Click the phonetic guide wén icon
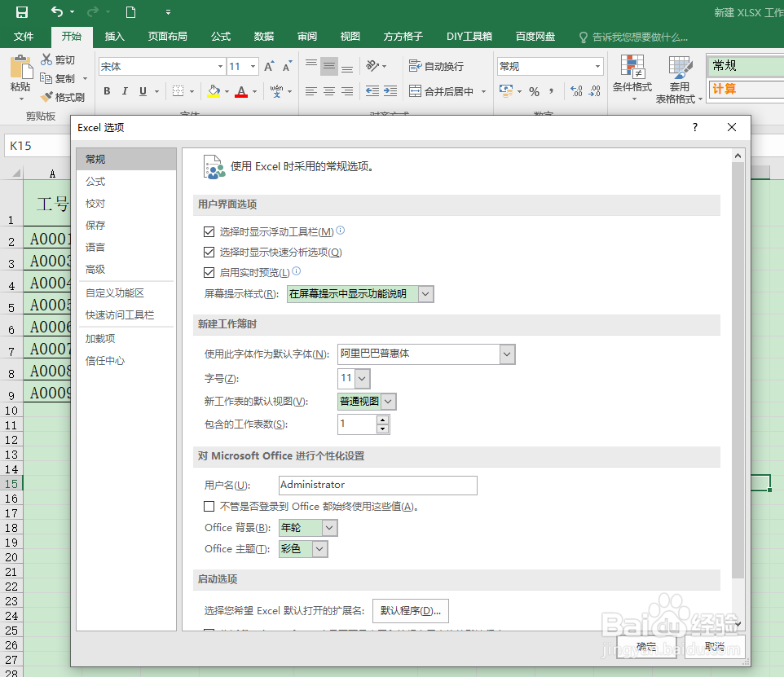The width and height of the screenshot is (784, 677). coord(276,91)
